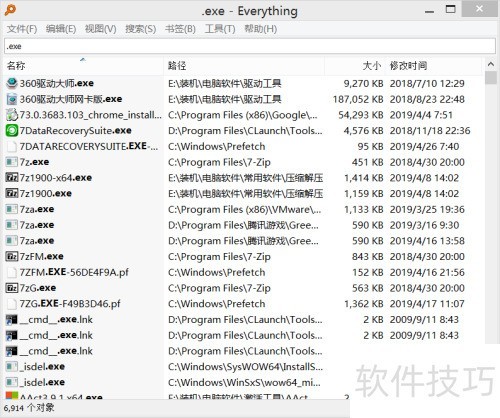
Task: Click the 7z.exe file icon
Action: point(12,162)
